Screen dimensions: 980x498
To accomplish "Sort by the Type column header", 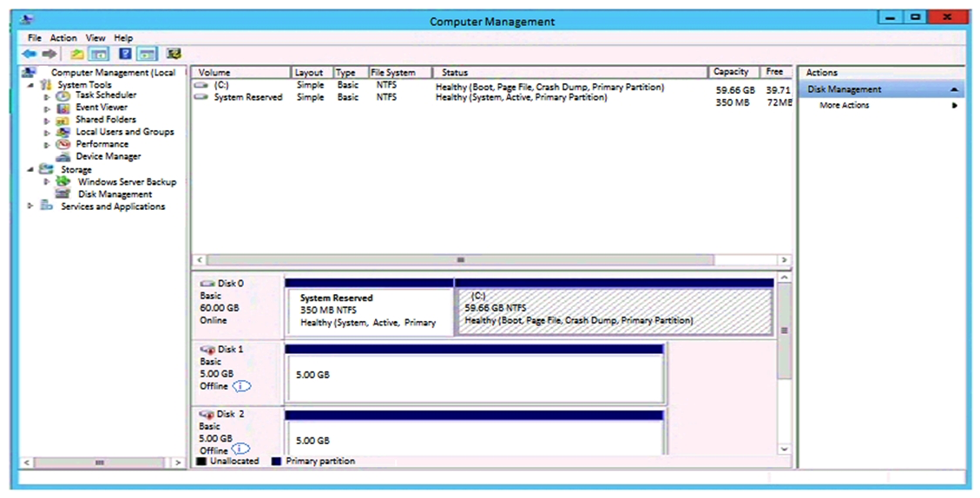I will [x=352, y=73].
